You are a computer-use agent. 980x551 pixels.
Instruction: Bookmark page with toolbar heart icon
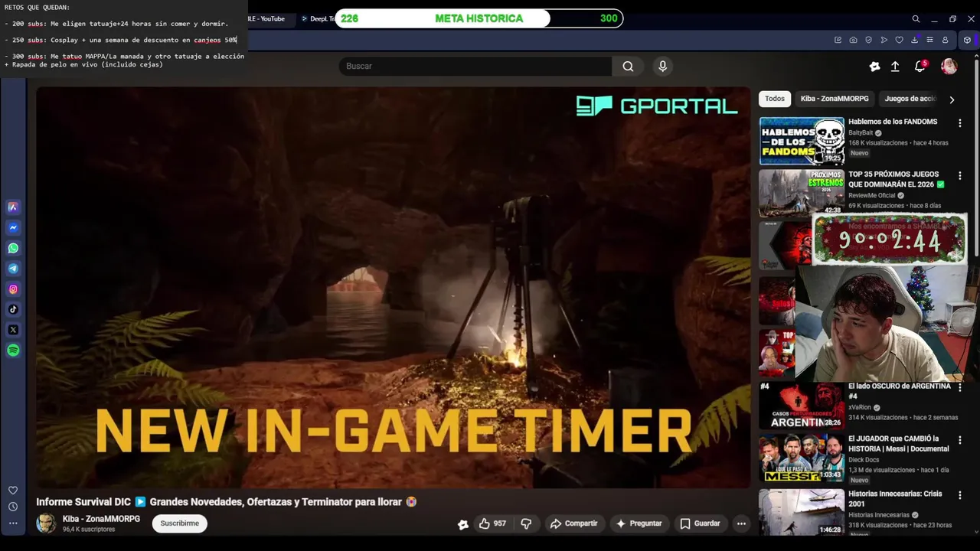(899, 40)
